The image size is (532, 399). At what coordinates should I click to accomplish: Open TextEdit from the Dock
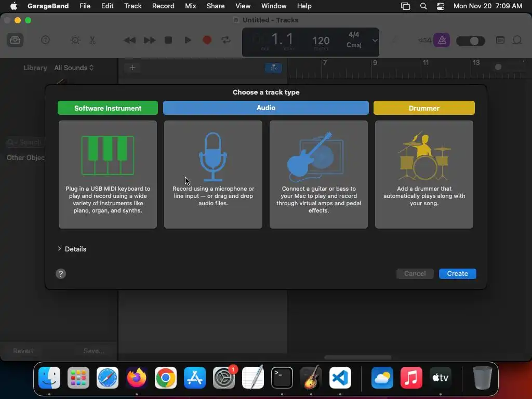253,378
